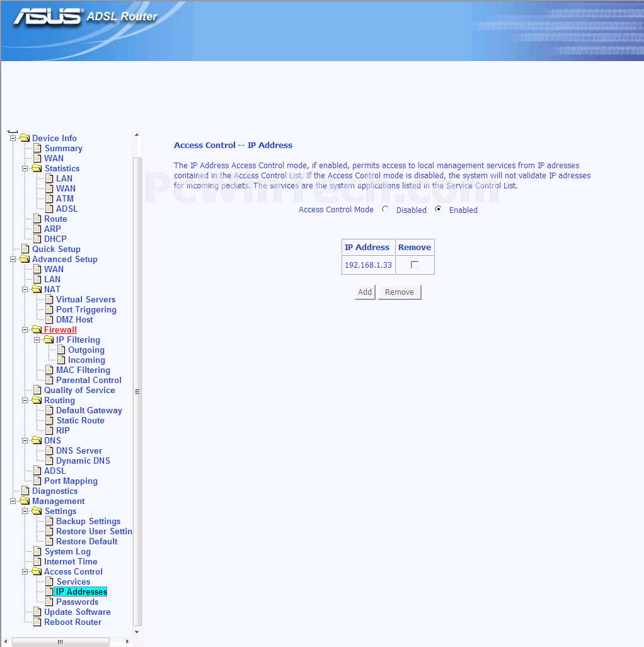Open the Parental Control link
Viewport: 644px width, 647px height.
tap(89, 380)
